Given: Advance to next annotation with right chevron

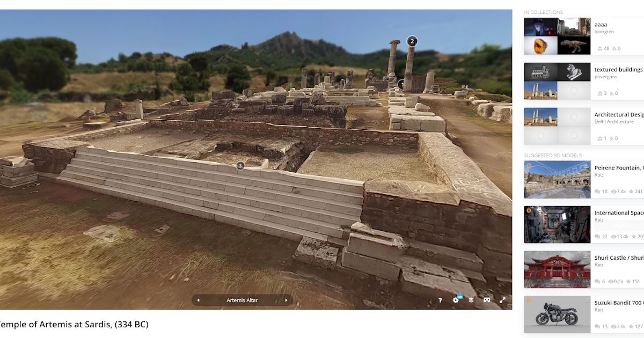Looking at the screenshot, I should pyautogui.click(x=286, y=300).
